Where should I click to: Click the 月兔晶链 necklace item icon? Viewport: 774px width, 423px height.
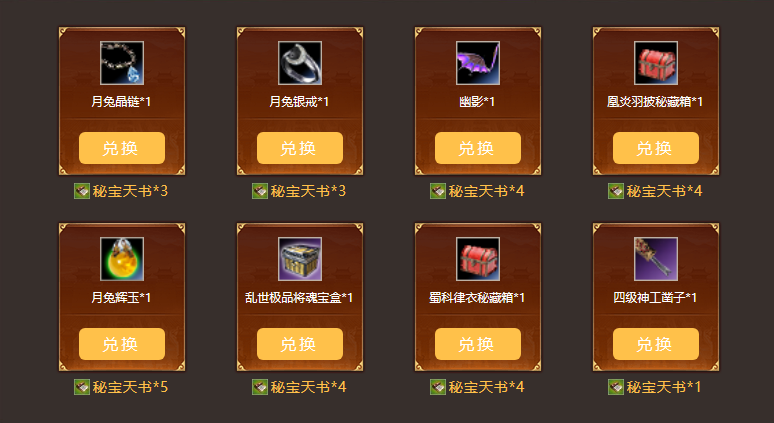coord(122,63)
